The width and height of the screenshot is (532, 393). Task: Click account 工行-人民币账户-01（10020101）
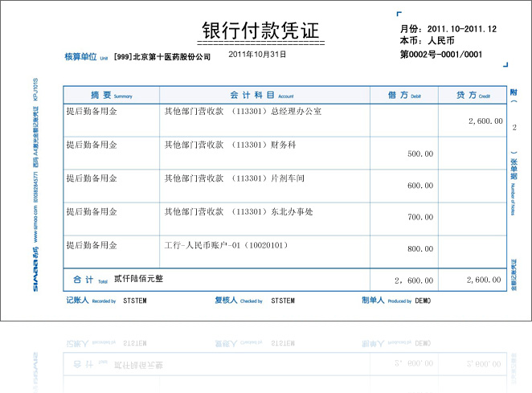227,245
